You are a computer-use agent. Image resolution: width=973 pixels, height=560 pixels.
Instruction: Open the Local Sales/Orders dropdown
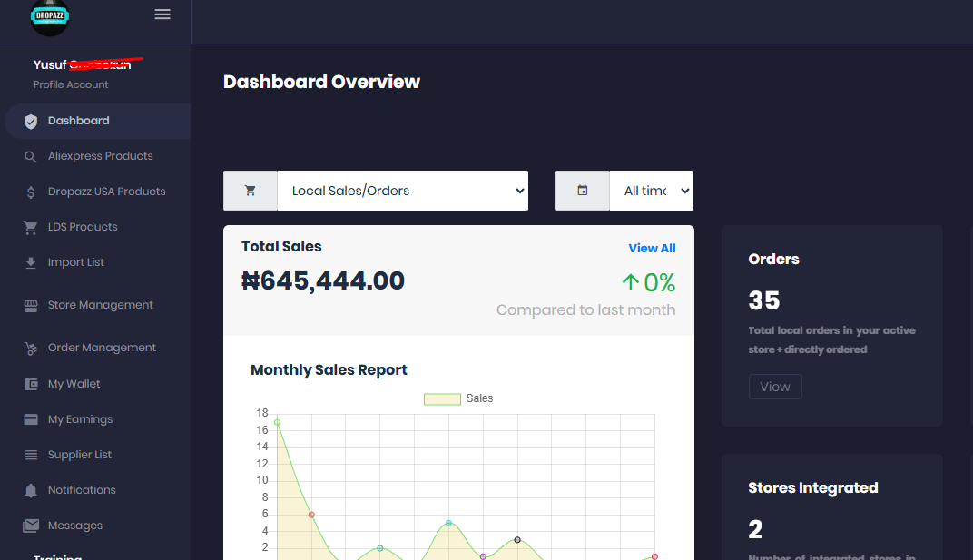(402, 191)
